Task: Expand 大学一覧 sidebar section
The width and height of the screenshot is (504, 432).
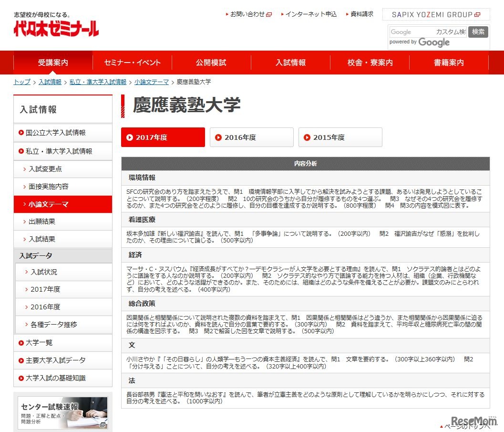Action: 39,343
